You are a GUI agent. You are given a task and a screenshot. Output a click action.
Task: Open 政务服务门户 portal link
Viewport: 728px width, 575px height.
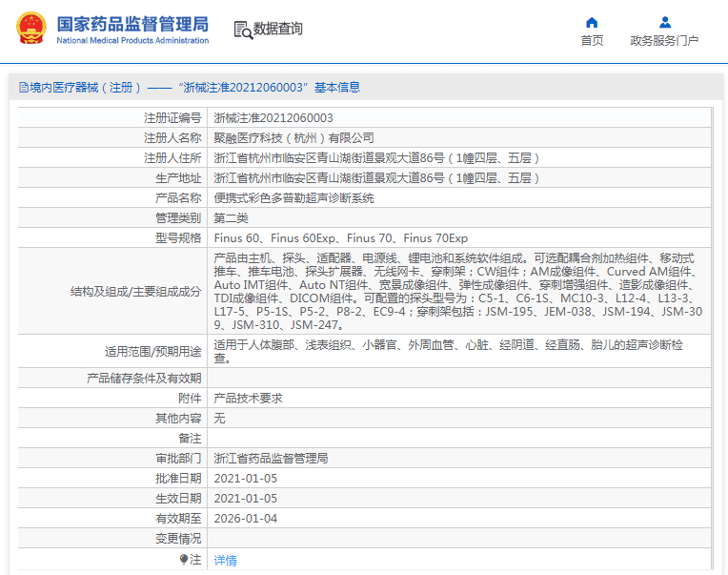(664, 40)
